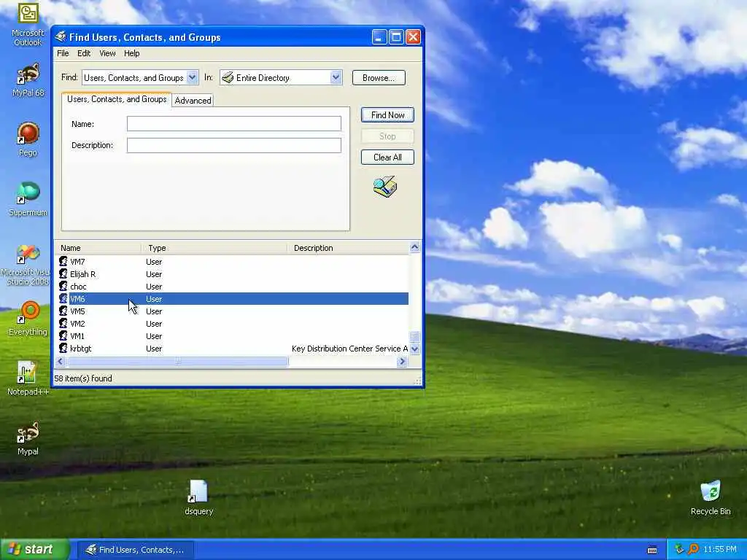The width and height of the screenshot is (747, 560).
Task: Click horizontal scrollbar right arrow
Action: (x=402, y=362)
